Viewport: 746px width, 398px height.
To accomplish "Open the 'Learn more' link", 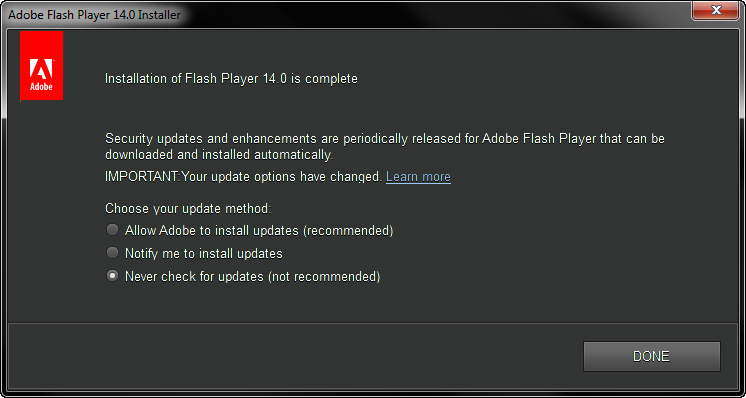I will point(418,177).
